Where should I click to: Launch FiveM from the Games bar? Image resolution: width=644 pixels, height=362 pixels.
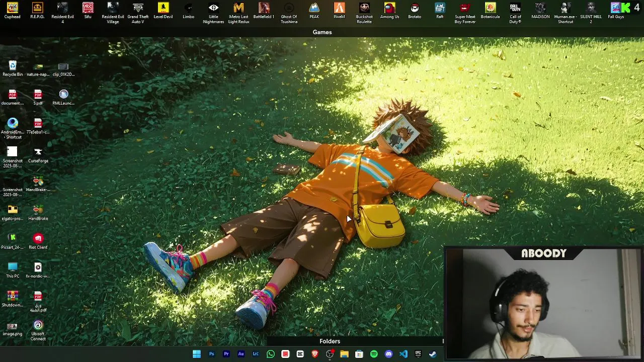(x=339, y=11)
